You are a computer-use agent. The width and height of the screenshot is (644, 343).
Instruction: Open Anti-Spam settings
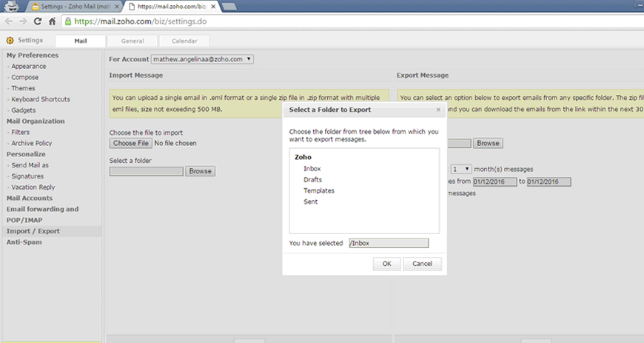pos(24,242)
